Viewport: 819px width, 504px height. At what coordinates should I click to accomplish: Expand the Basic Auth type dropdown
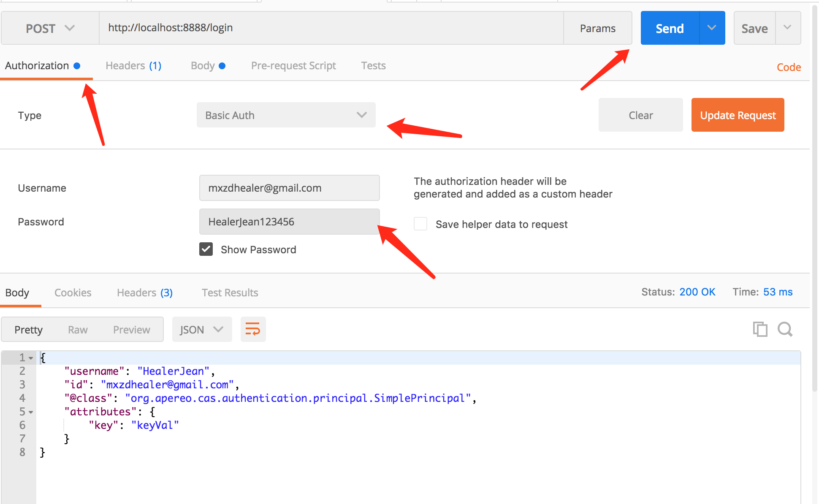(x=286, y=115)
